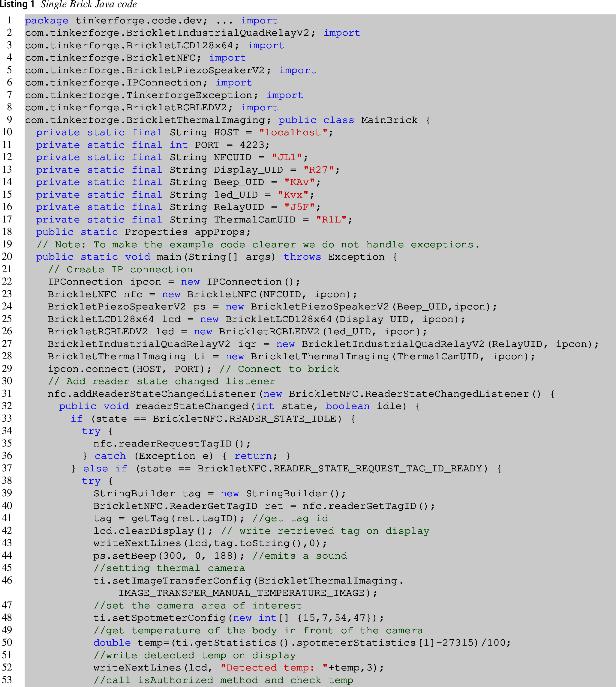Image resolution: width=616 pixels, height=687 pixels.
Task: Click the string literal "R27"
Action: point(318,170)
